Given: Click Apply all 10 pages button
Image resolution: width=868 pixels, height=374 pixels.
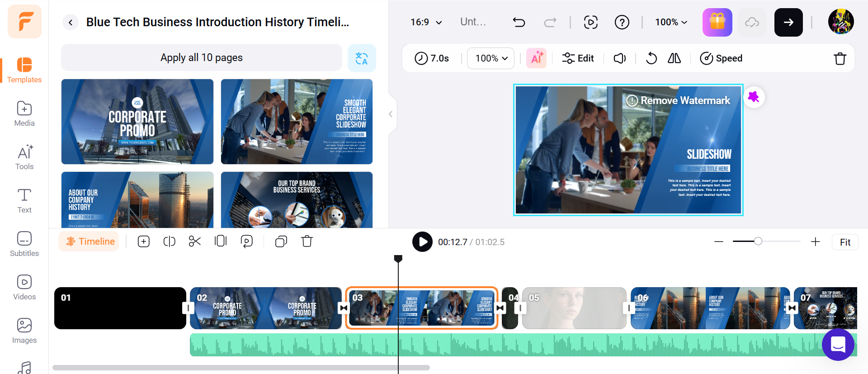Looking at the screenshot, I should click(x=202, y=57).
